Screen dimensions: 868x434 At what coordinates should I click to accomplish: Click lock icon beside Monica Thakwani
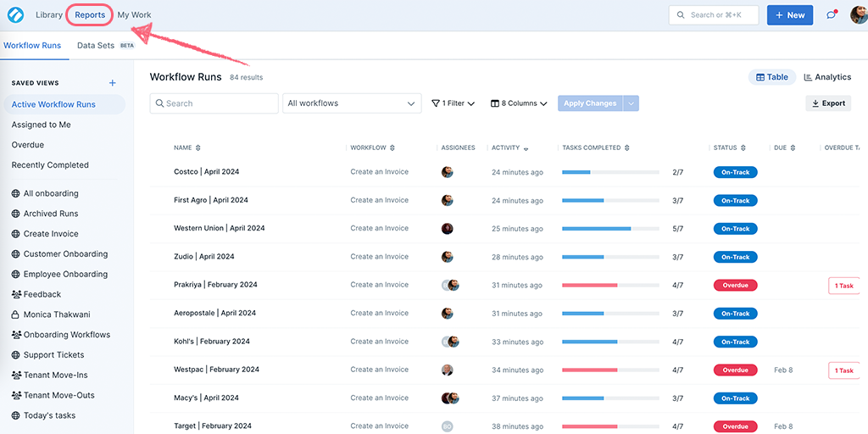point(15,314)
